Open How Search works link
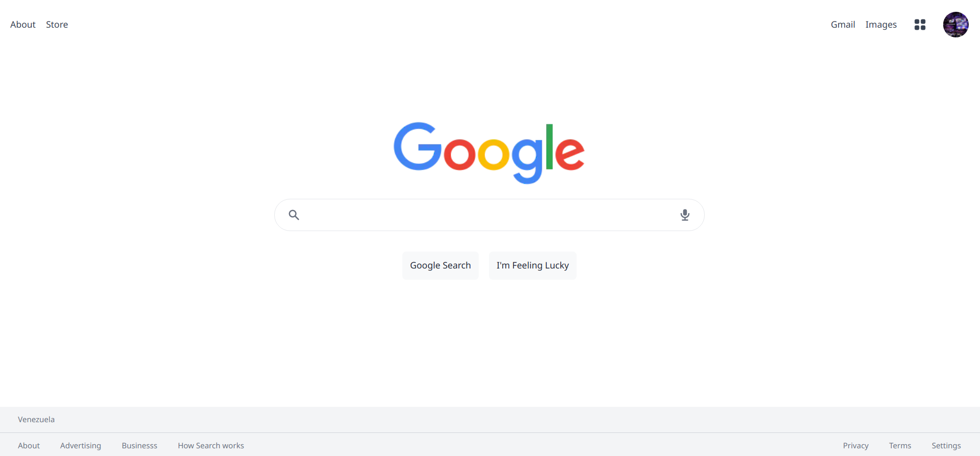 tap(211, 446)
